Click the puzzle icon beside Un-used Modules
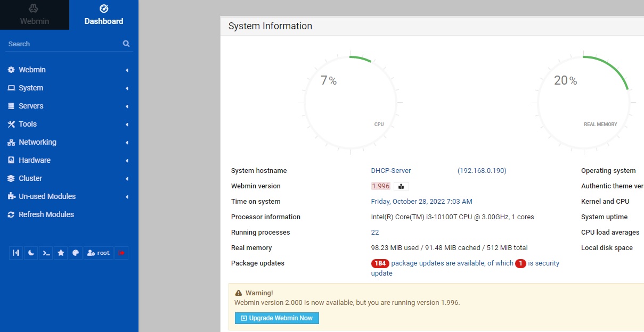Image resolution: width=644 pixels, height=332 pixels. click(11, 196)
